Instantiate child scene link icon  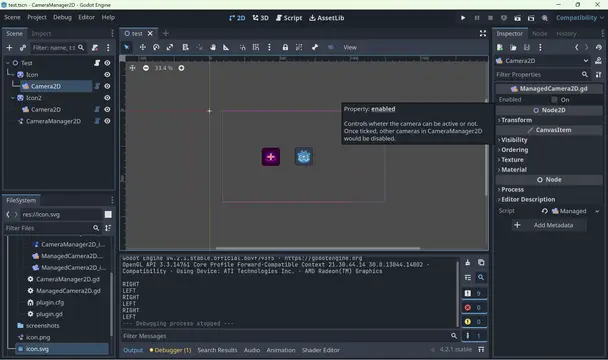(23, 48)
